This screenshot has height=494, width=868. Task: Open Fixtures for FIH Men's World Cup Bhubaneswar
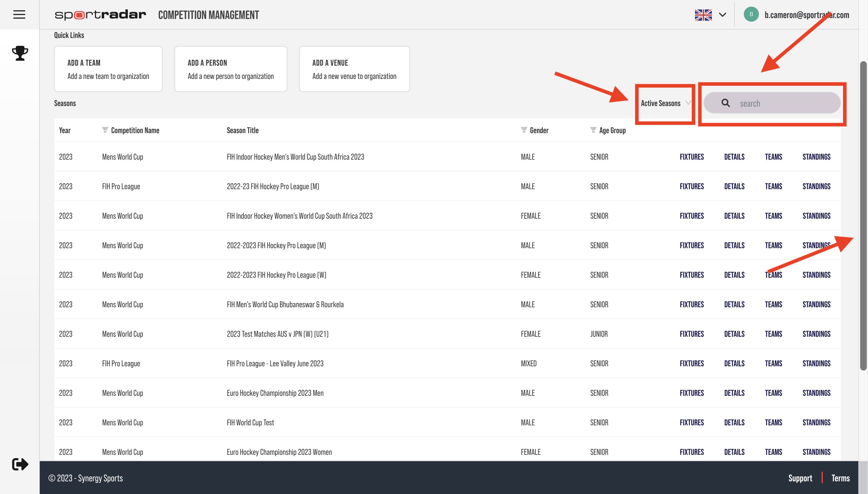[692, 304]
